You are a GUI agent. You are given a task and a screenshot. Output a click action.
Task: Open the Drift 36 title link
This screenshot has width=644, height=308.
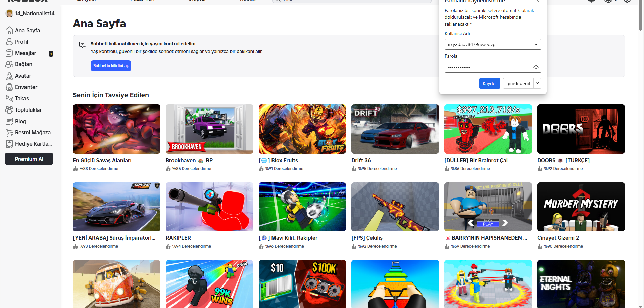(x=361, y=161)
